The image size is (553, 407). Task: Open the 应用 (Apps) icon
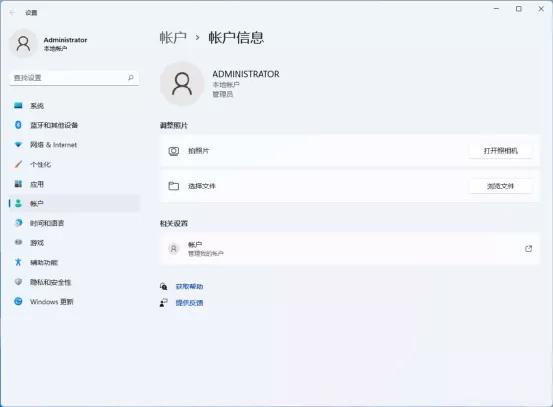(18, 184)
